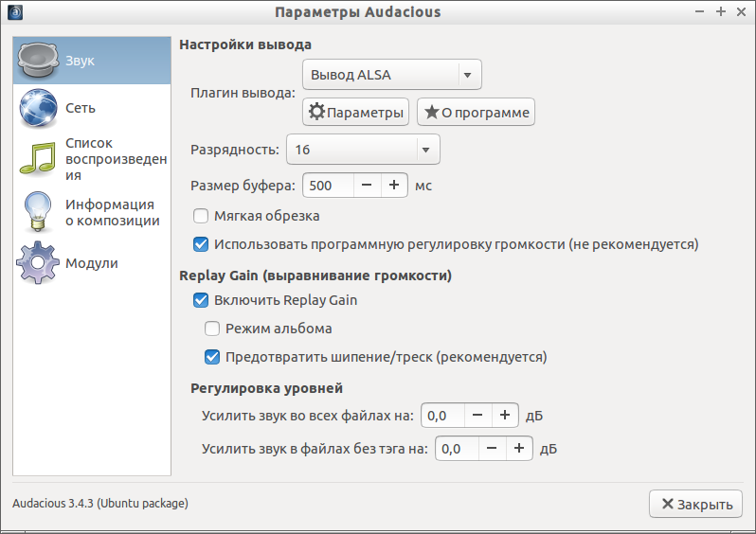Click the light bulb song info icon
This screenshot has width=756, height=534.
point(38,211)
